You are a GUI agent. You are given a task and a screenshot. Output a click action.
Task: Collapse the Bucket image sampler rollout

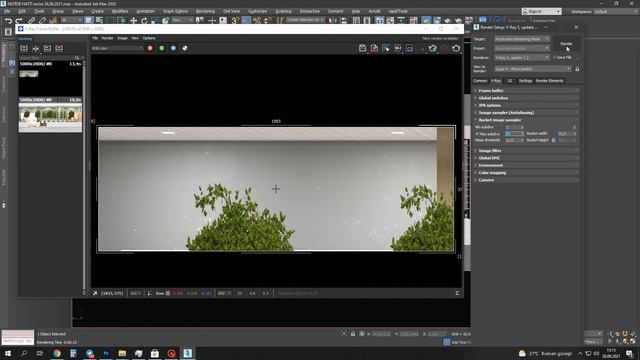pyautogui.click(x=526, y=120)
